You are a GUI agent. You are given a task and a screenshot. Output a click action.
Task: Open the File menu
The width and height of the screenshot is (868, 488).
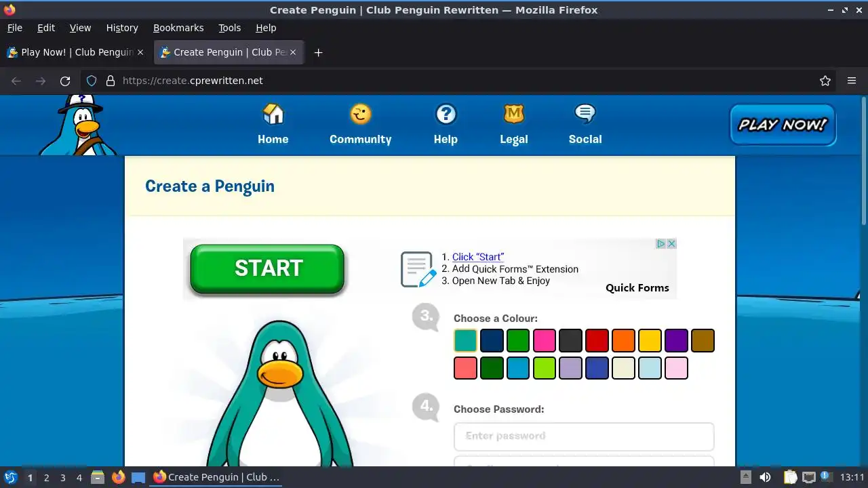click(x=14, y=28)
